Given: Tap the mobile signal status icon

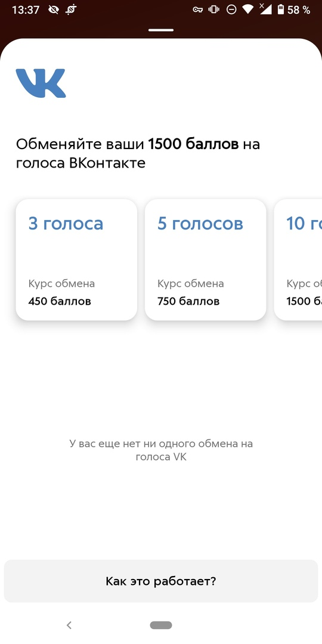Looking at the screenshot, I should tap(266, 9).
